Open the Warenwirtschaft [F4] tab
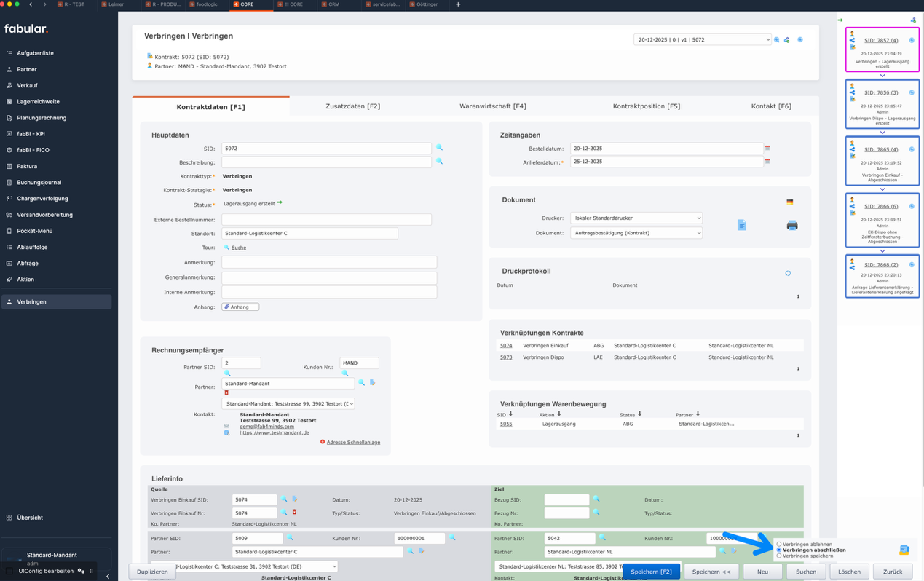This screenshot has height=581, width=924. click(492, 106)
